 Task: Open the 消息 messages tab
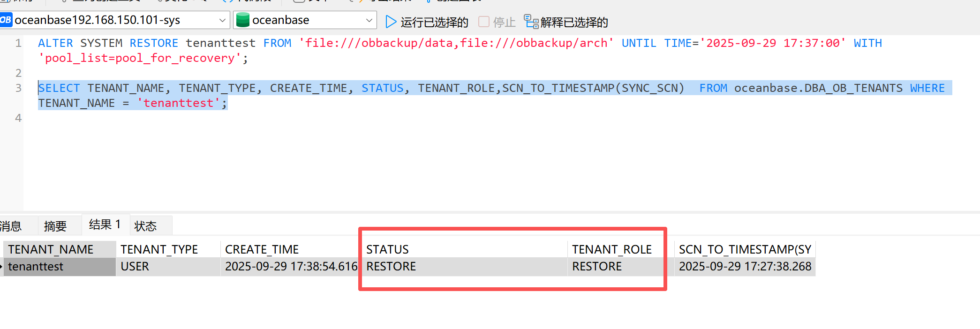point(11,226)
